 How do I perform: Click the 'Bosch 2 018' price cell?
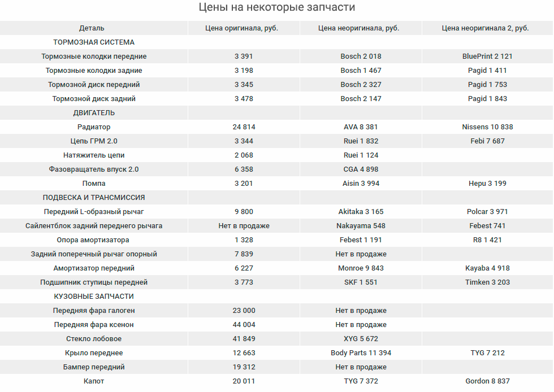click(x=361, y=56)
